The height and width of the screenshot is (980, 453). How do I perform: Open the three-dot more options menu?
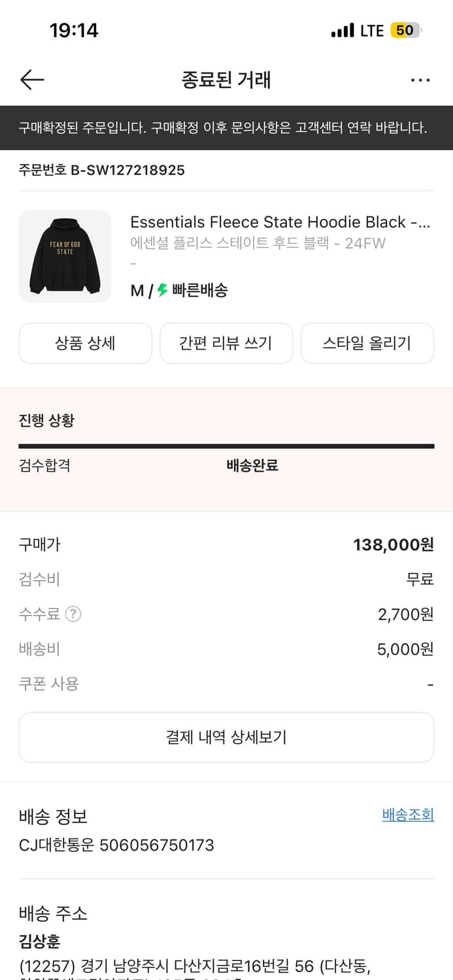coord(420,80)
